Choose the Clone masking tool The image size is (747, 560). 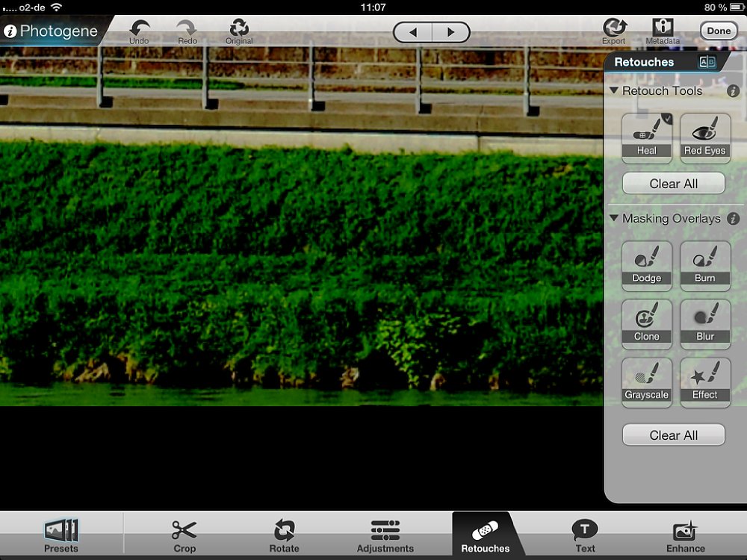(x=647, y=323)
